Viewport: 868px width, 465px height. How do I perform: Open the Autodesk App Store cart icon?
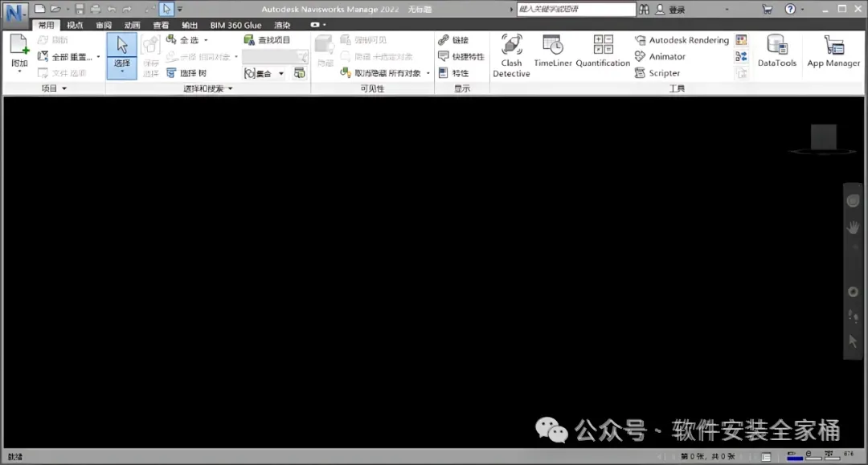tap(767, 10)
